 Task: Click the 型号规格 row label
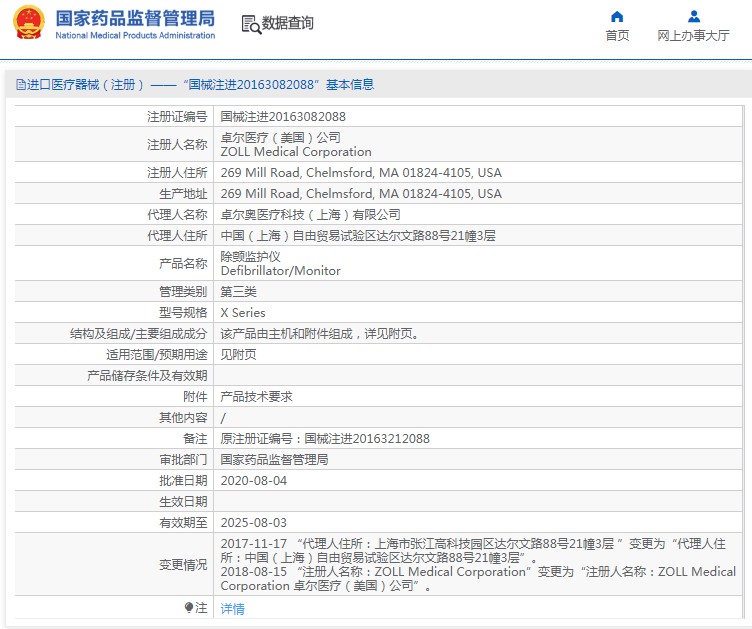coord(183,313)
